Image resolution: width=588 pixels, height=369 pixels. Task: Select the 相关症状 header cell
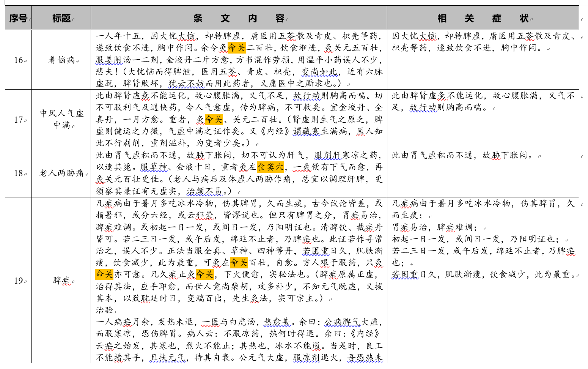pyautogui.click(x=483, y=18)
